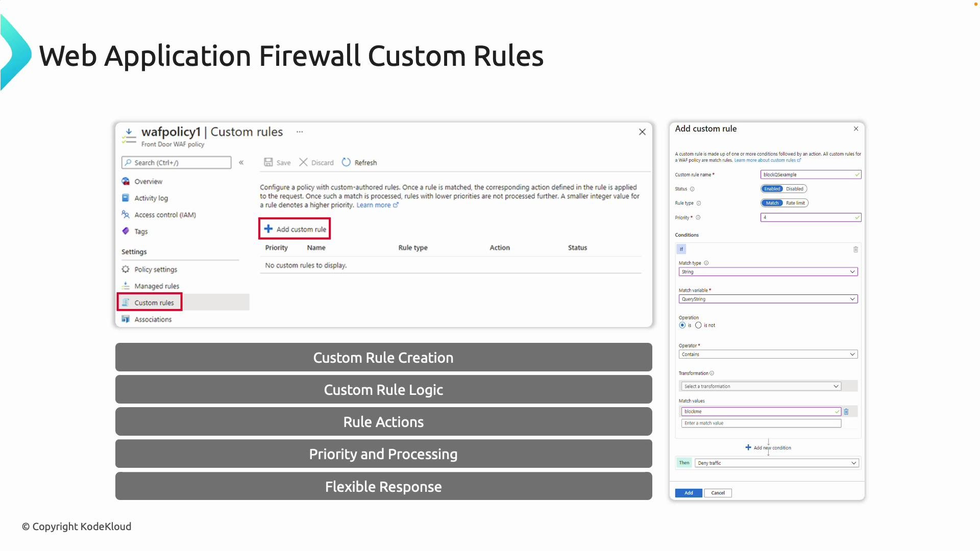Viewport: 980px width, 551px height.
Task: Click the Priority and Processing bar
Action: pyautogui.click(x=383, y=454)
